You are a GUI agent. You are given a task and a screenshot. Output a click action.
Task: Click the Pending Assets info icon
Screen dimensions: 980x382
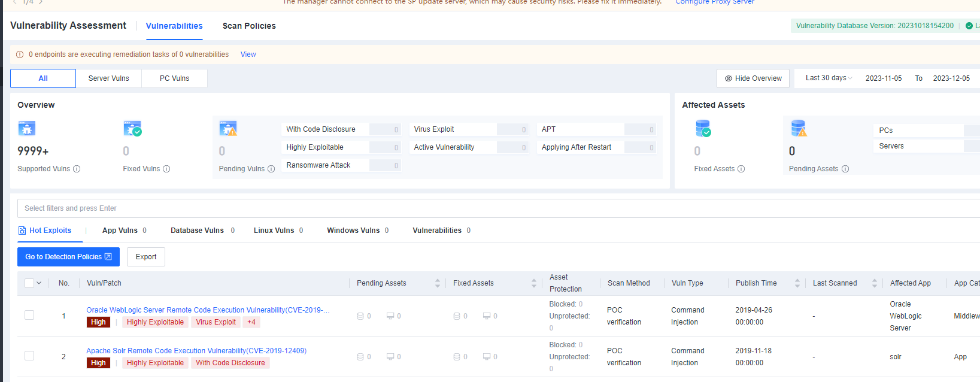(845, 169)
